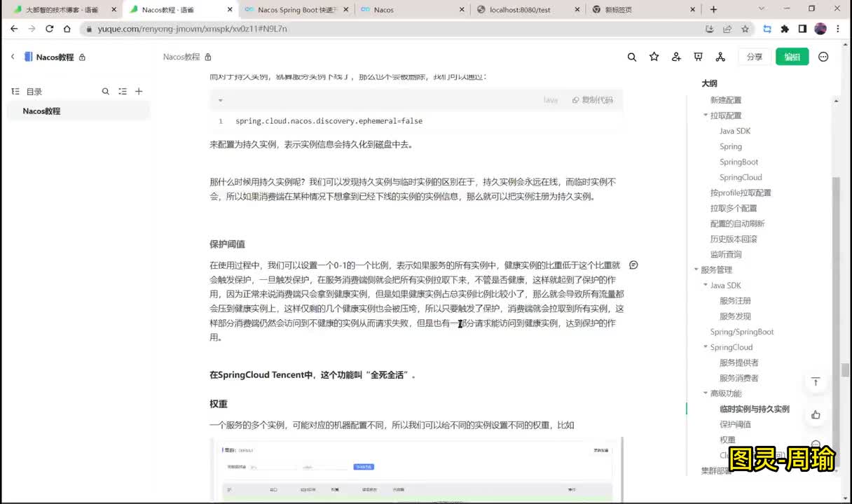Toggle the 目录 sidebar layout icon
Screen dimensions: 852x504
(15, 91)
